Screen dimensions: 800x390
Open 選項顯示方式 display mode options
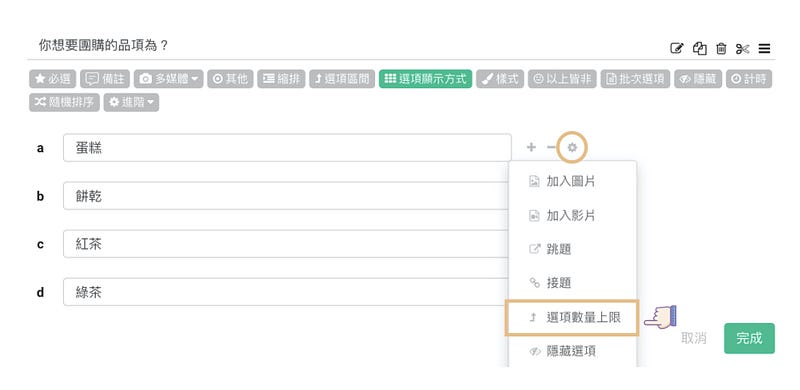[x=426, y=79]
